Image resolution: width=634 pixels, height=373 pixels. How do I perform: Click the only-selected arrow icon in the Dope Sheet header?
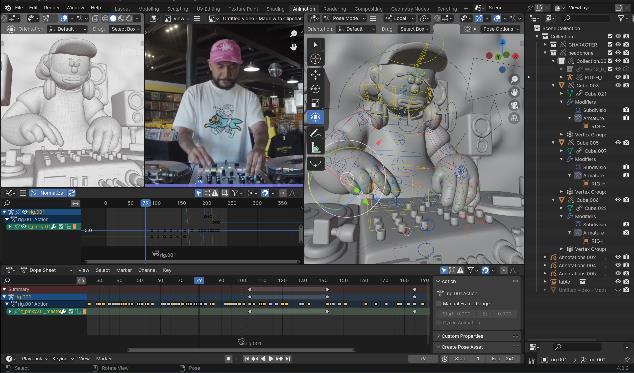click(444, 270)
